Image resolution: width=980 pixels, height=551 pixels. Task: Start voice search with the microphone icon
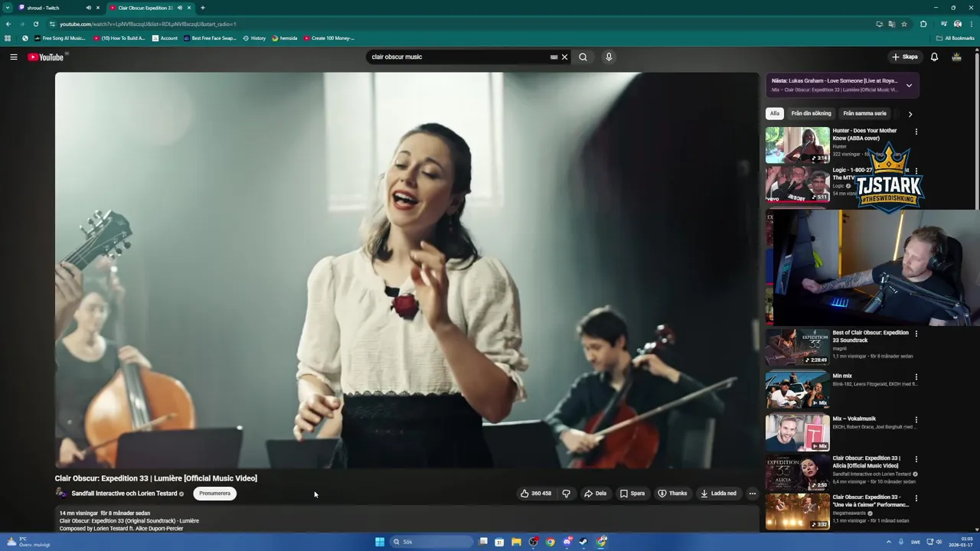[609, 57]
